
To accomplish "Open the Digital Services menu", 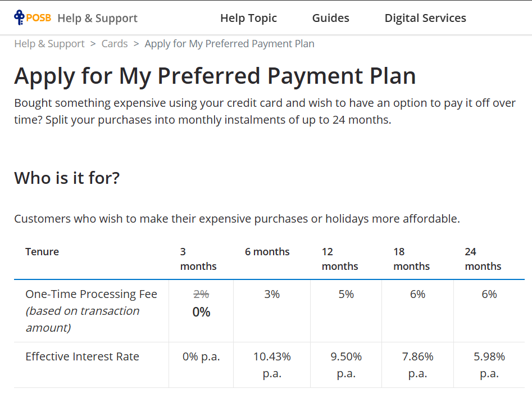I will coord(425,18).
